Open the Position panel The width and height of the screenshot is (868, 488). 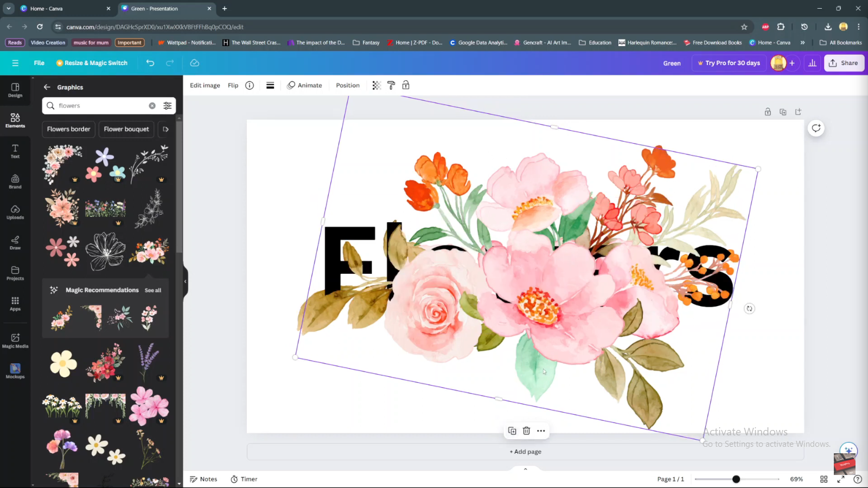pos(348,85)
